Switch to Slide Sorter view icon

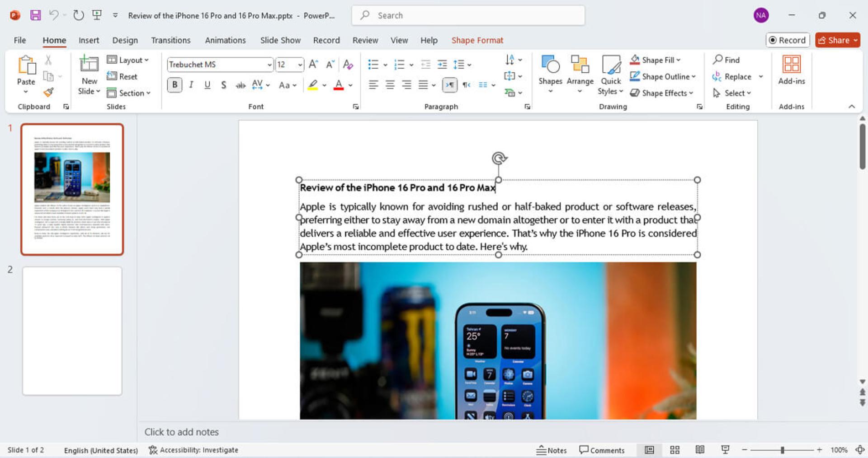pos(675,450)
